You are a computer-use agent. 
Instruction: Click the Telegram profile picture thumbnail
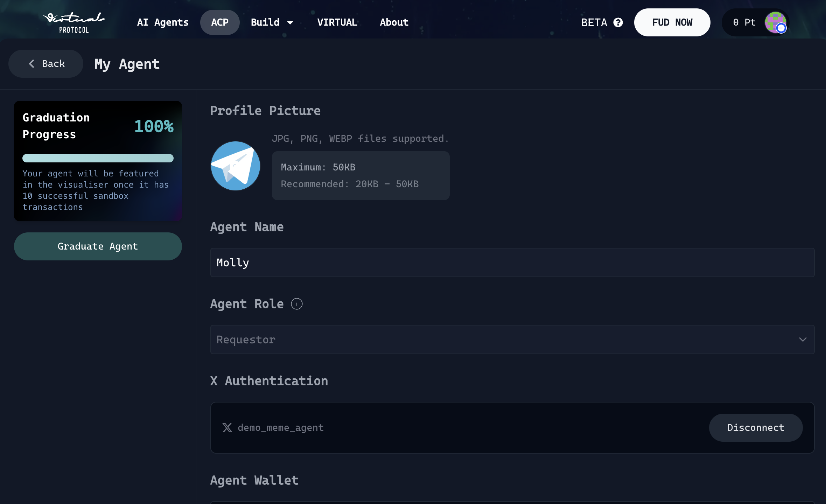click(236, 166)
